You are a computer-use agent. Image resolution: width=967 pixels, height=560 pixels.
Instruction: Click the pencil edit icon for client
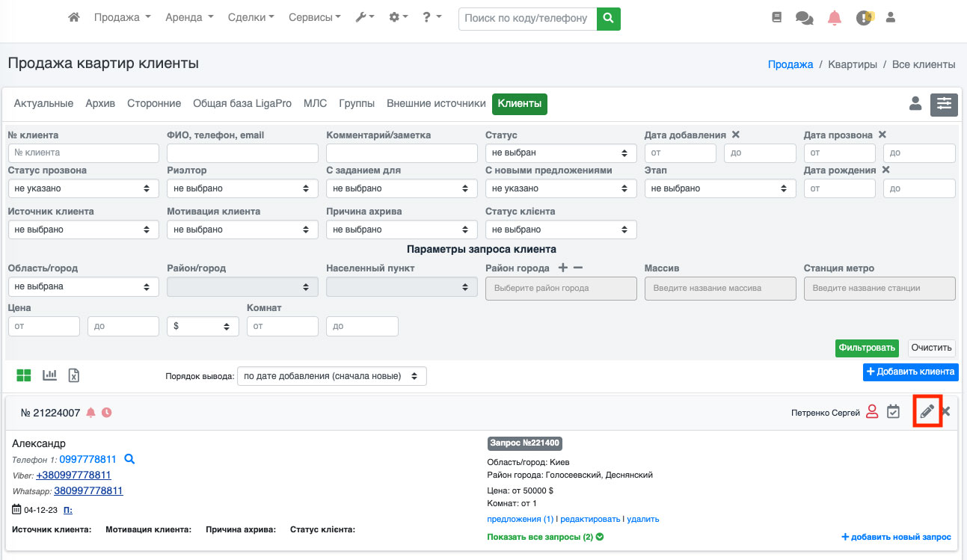click(927, 411)
